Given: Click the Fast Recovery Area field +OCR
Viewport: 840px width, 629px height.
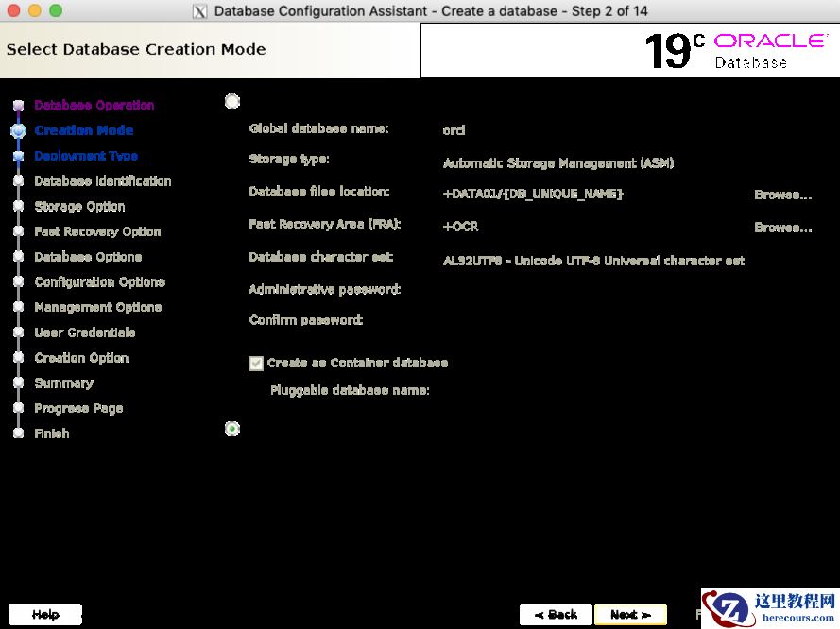Looking at the screenshot, I should coord(461,227).
